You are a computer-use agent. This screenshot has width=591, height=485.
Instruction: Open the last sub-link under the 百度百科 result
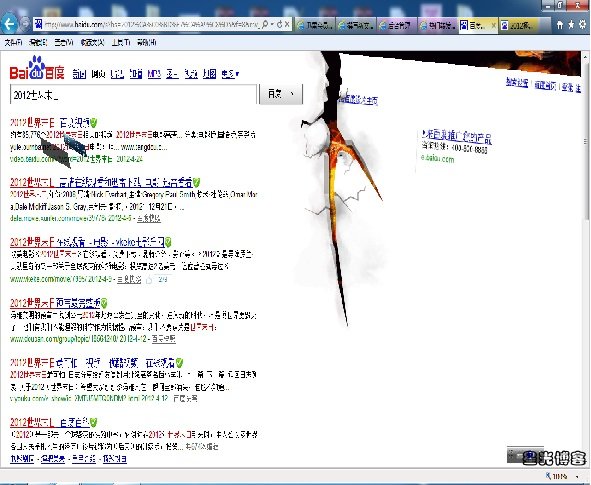point(115,459)
